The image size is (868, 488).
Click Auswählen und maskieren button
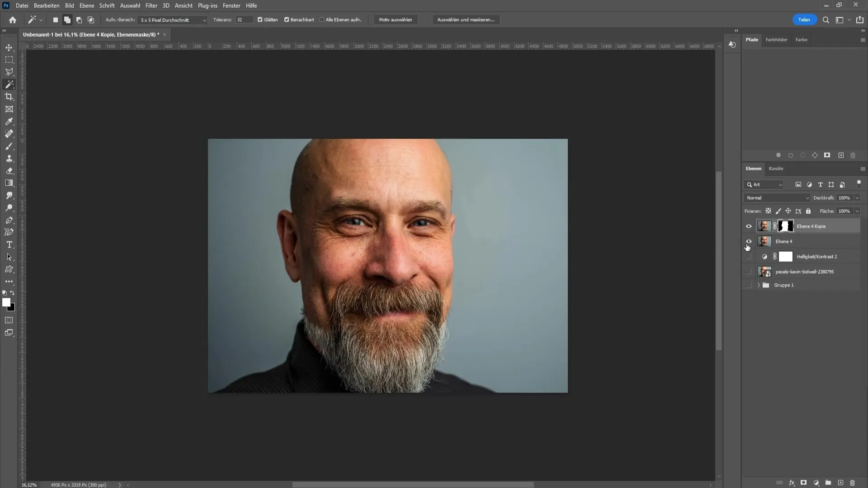point(467,20)
